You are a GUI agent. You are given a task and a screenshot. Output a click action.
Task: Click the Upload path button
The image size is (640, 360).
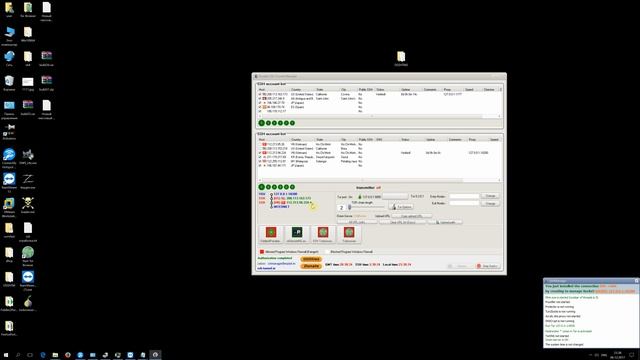[x=445, y=222]
